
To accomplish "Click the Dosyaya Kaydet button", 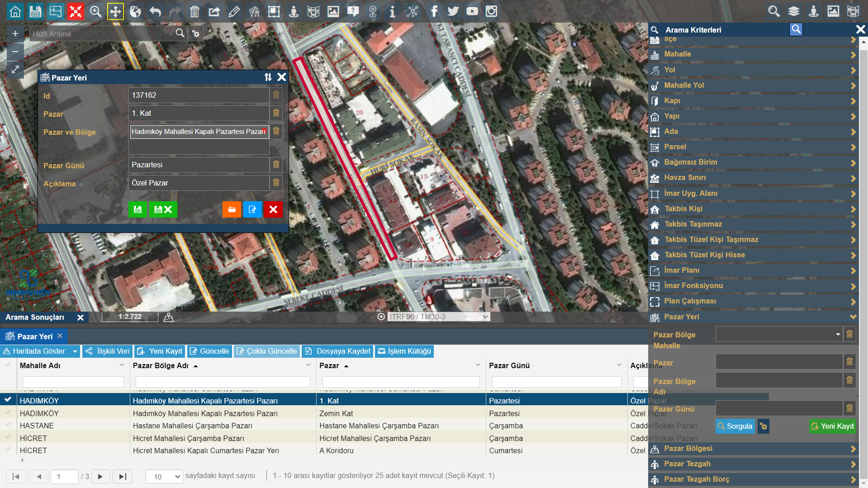I will click(x=338, y=351).
